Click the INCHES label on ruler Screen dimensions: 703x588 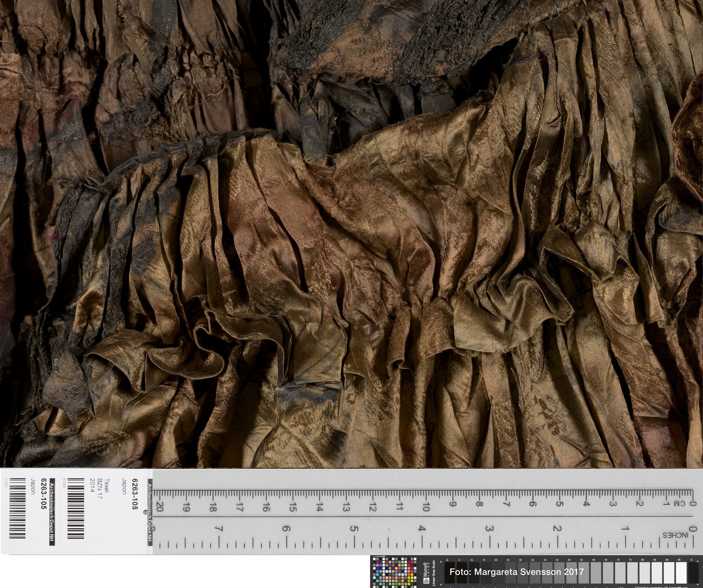click(x=675, y=535)
